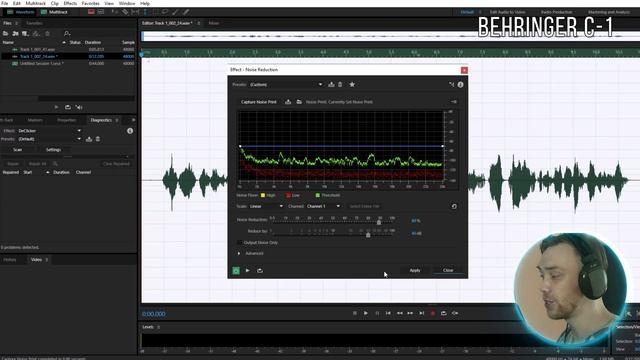640x360 pixels.
Task: New file icon in Files panel
Action: 25,33
